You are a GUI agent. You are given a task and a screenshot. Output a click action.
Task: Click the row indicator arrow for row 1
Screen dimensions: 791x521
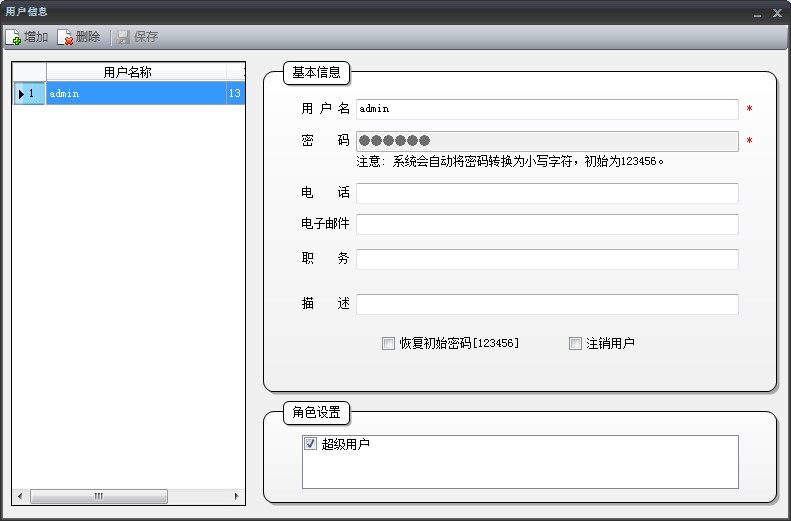(21, 94)
